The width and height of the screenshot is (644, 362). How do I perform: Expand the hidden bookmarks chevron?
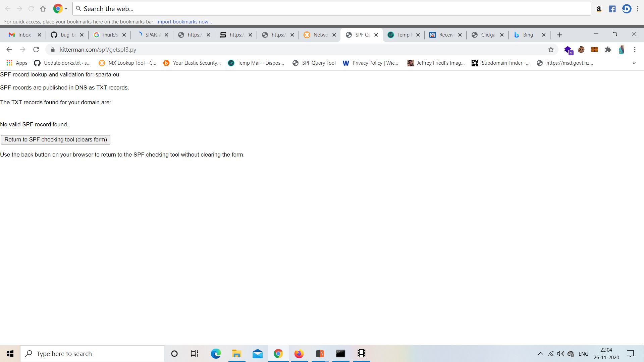[x=634, y=63]
